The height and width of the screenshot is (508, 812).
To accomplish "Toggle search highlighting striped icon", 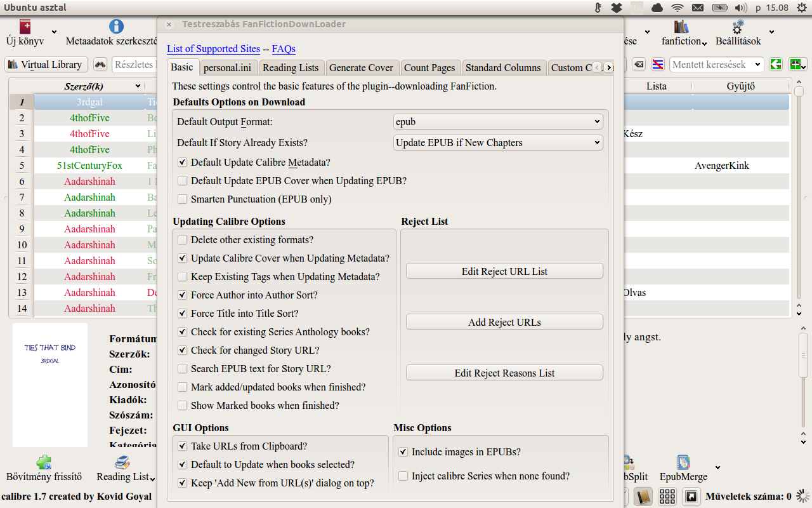I will 658,64.
